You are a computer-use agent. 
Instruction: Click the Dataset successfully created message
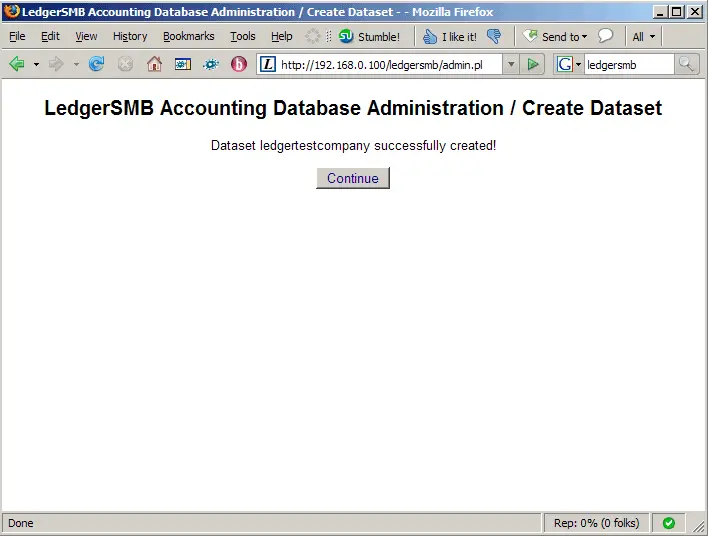tap(354, 145)
